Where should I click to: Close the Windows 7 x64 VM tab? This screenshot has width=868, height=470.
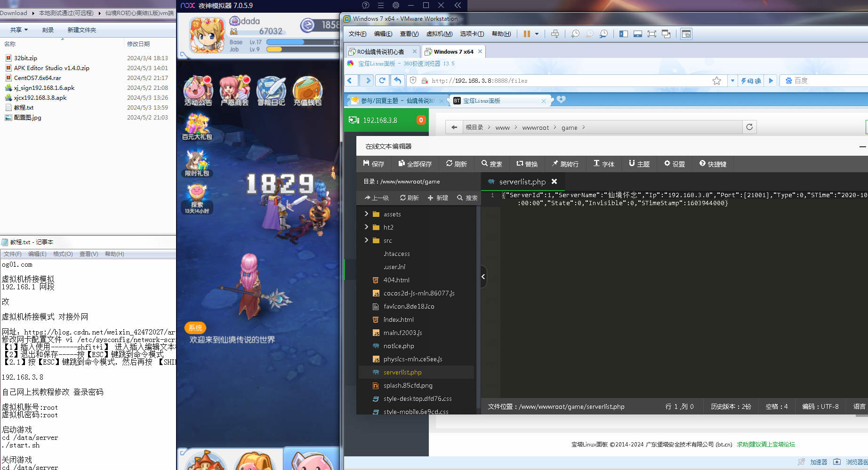tap(480, 51)
